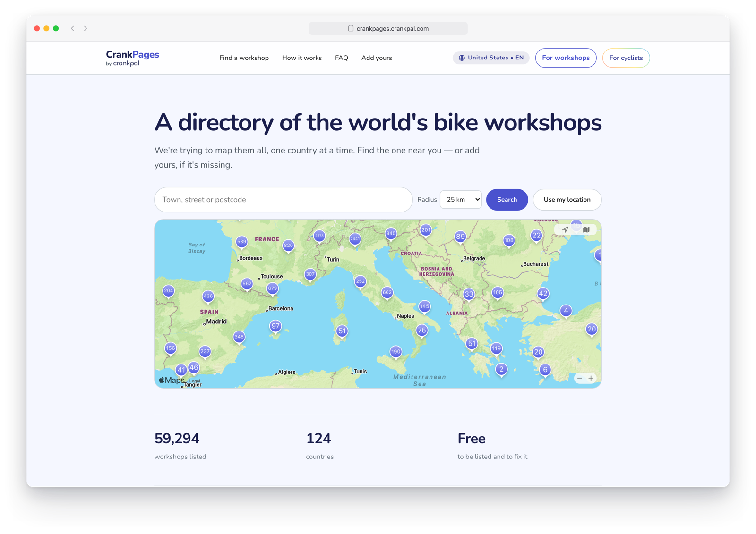
Task: Click the 156 cluster pin
Action: pos(171,348)
